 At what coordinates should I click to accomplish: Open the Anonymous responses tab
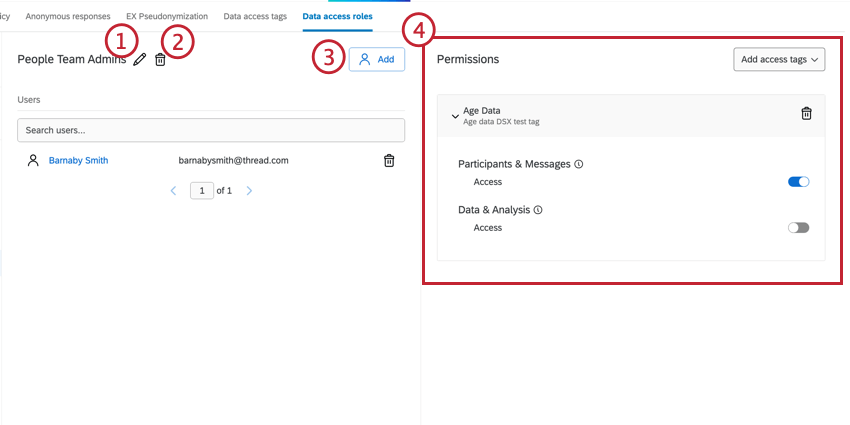(x=68, y=16)
